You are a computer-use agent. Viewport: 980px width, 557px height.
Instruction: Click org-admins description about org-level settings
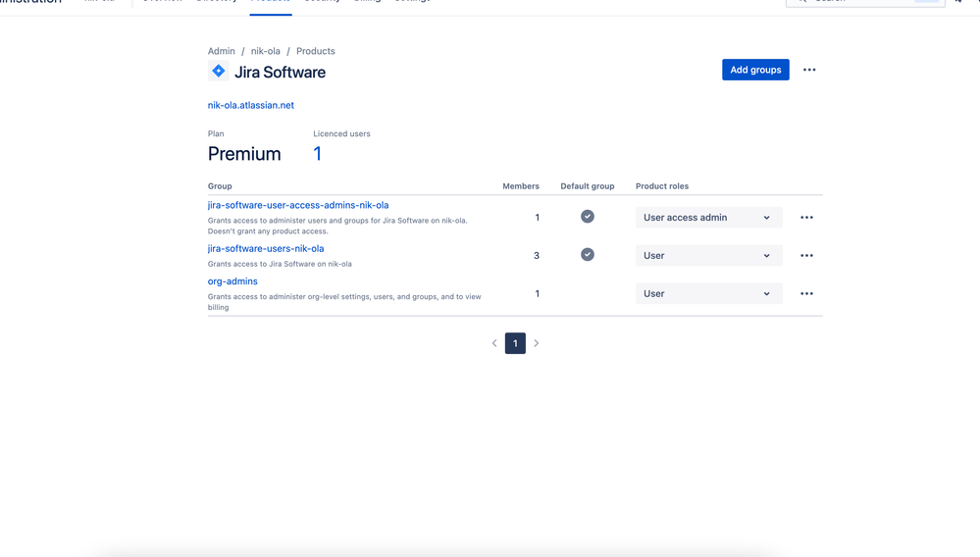344,302
